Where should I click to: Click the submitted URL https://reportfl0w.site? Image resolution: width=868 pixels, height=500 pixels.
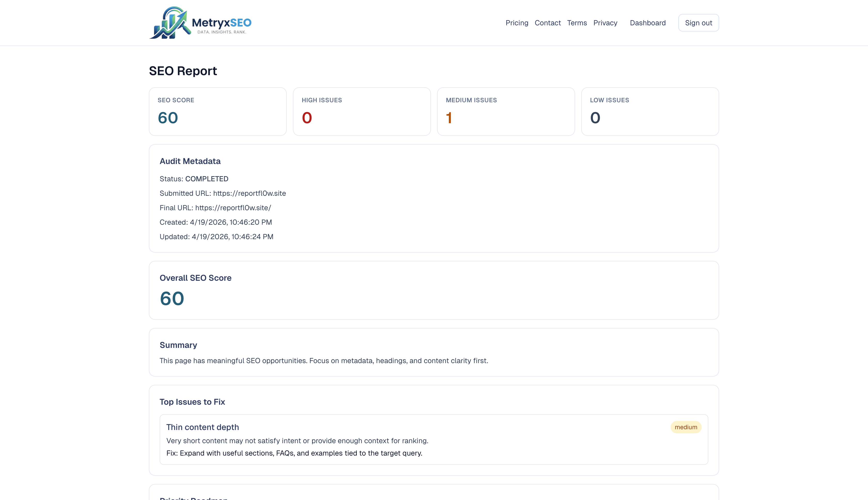point(249,193)
